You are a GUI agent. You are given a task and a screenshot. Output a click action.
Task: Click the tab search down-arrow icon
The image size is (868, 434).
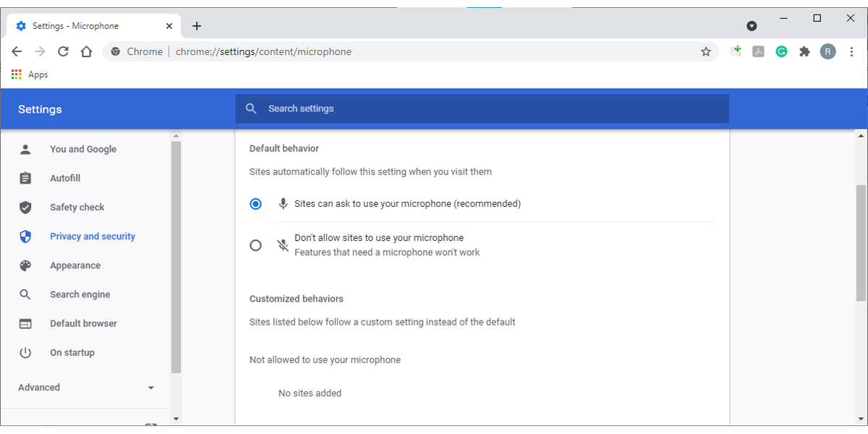coord(752,25)
